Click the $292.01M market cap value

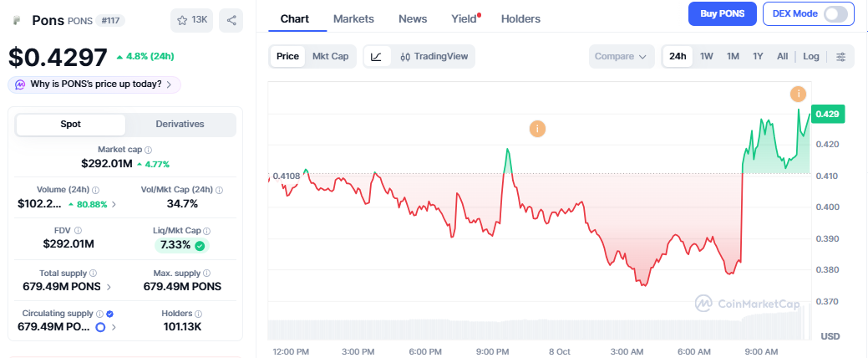pos(107,163)
